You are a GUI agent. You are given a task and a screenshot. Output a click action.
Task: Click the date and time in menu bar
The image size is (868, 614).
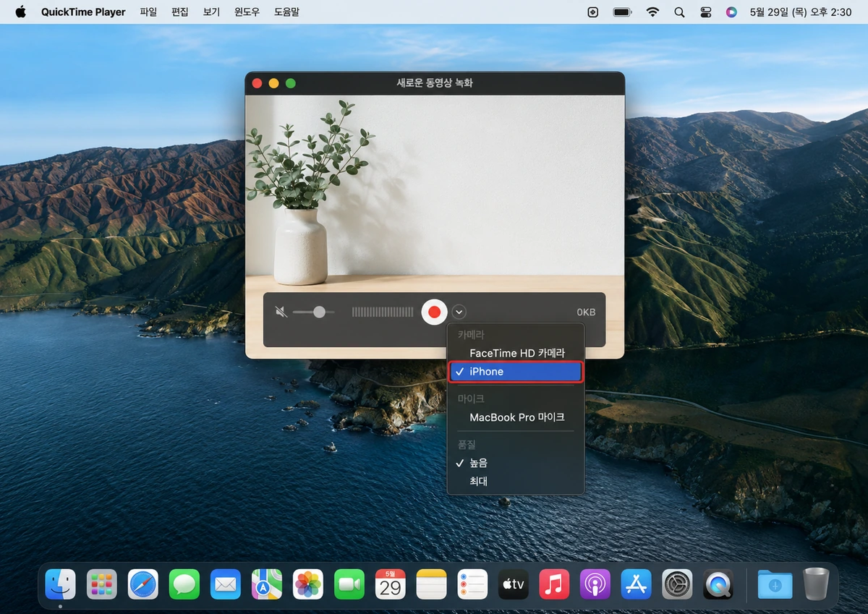point(801,12)
